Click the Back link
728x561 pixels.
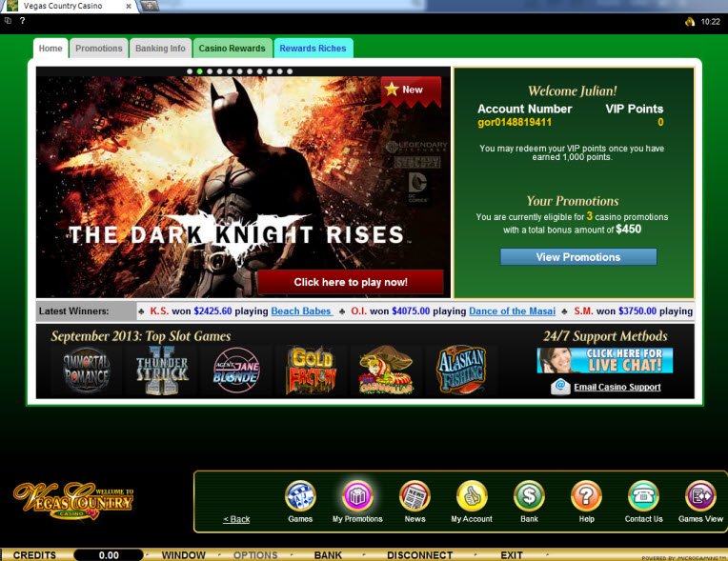pyautogui.click(x=236, y=519)
